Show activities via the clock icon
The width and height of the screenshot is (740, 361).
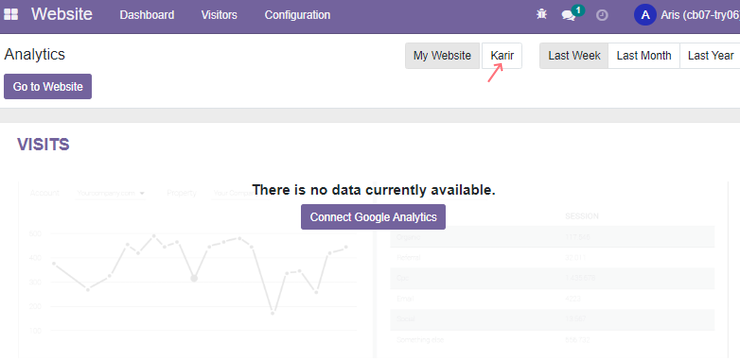coord(602,15)
